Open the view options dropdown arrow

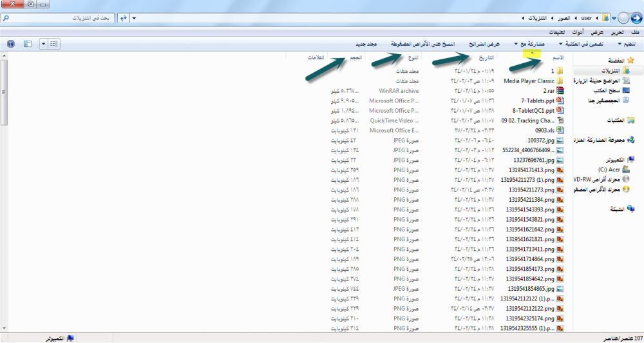(43, 44)
